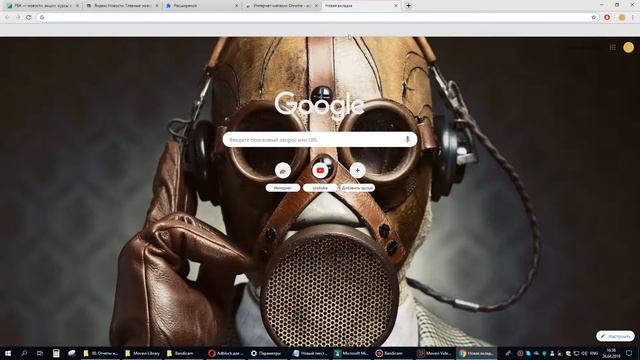Select the Chrome Новая вкладка taskbar item
The height and width of the screenshot is (360, 640).
[476, 353]
